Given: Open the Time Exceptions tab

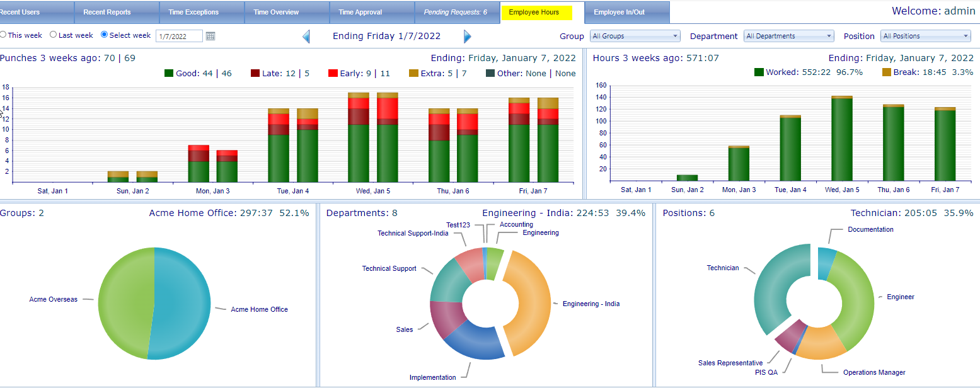Looking at the screenshot, I should tap(202, 12).
